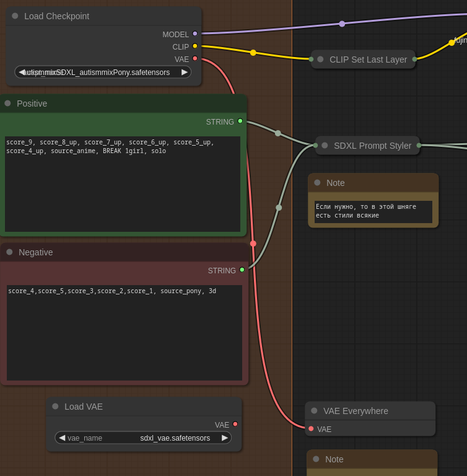Click the reroute dot on the purple MODEL wire
Screen dimensions: 467x476
342,24
